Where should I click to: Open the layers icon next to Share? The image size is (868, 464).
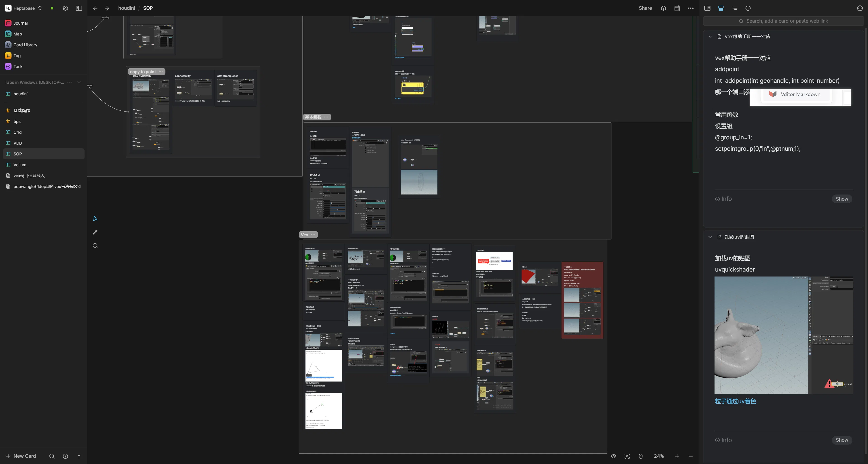tap(663, 8)
